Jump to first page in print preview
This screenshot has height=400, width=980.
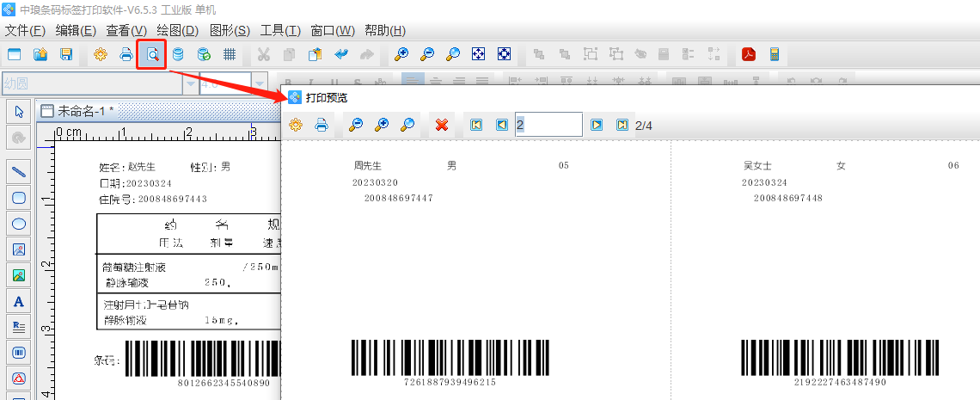point(476,125)
